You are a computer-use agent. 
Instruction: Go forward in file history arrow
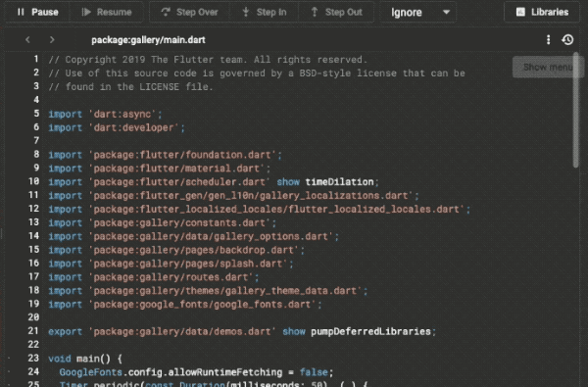pyautogui.click(x=52, y=39)
